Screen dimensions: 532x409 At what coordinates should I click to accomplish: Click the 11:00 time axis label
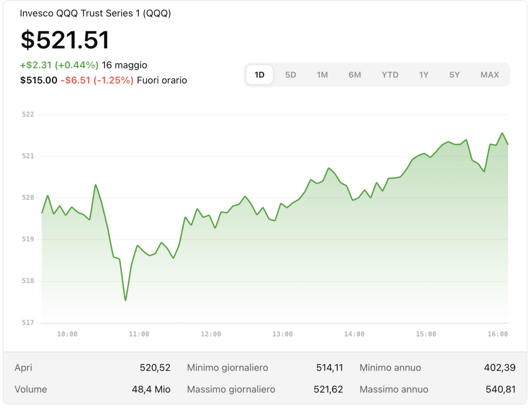tap(139, 334)
